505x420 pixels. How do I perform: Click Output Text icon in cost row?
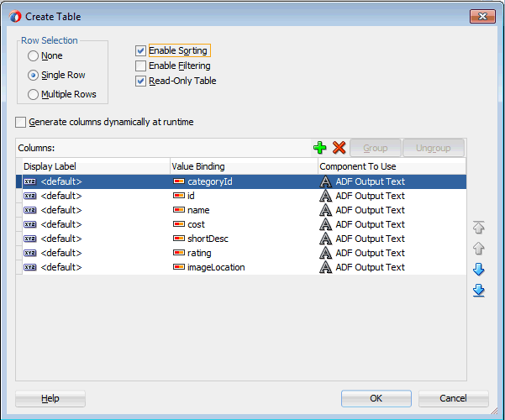[326, 224]
